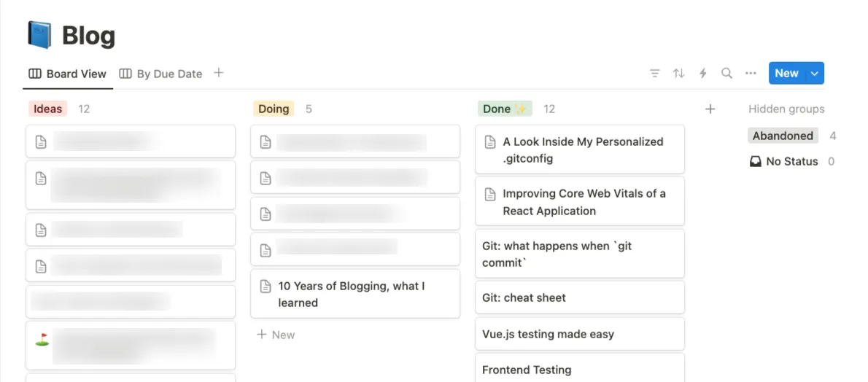Viewport: 868px width, 382px height.
Task: Open the lightning bolt automations icon
Action: 703,73
